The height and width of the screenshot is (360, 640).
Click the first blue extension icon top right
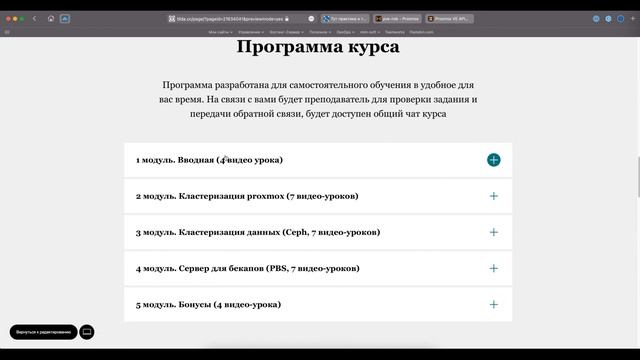pos(596,19)
